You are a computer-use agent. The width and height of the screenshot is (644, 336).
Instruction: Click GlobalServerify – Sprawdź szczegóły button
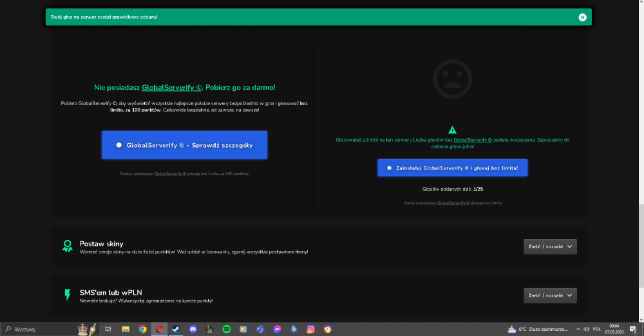pos(184,145)
